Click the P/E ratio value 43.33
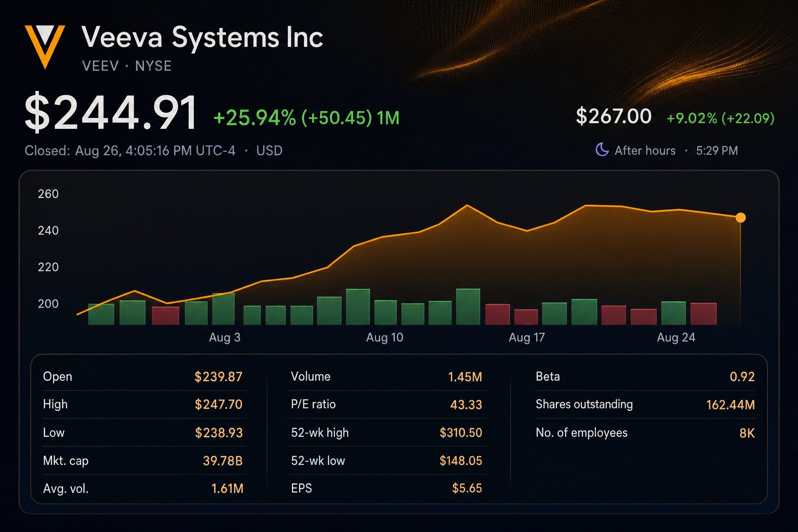 (x=466, y=405)
